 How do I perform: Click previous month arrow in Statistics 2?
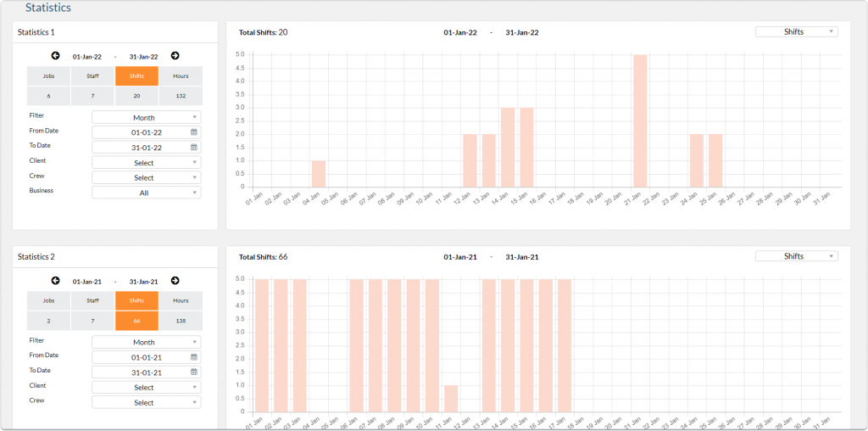(56, 281)
